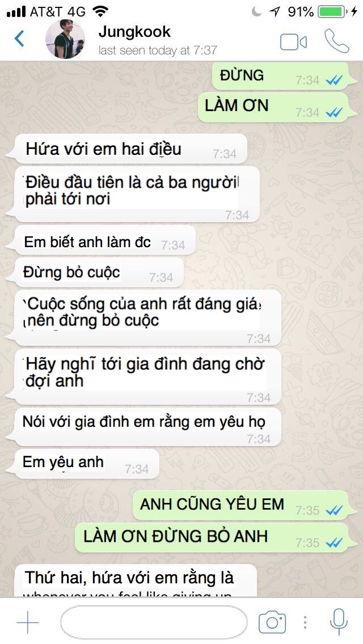Open the attachment plus menu
The width and height of the screenshot is (363, 644).
28,622
